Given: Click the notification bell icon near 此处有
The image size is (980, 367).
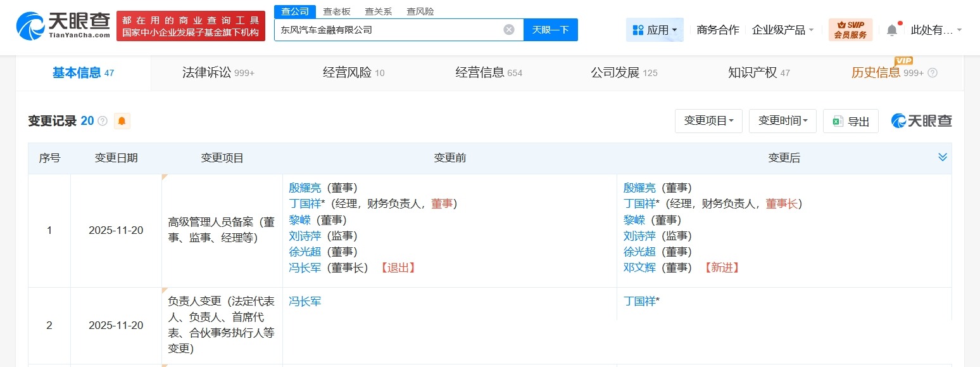Looking at the screenshot, I should coord(892,29).
